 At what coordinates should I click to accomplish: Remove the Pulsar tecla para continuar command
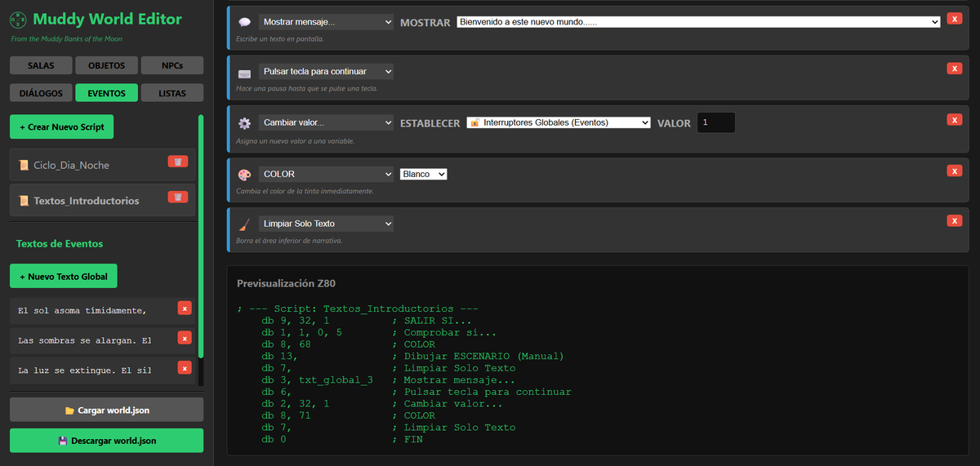(954, 69)
